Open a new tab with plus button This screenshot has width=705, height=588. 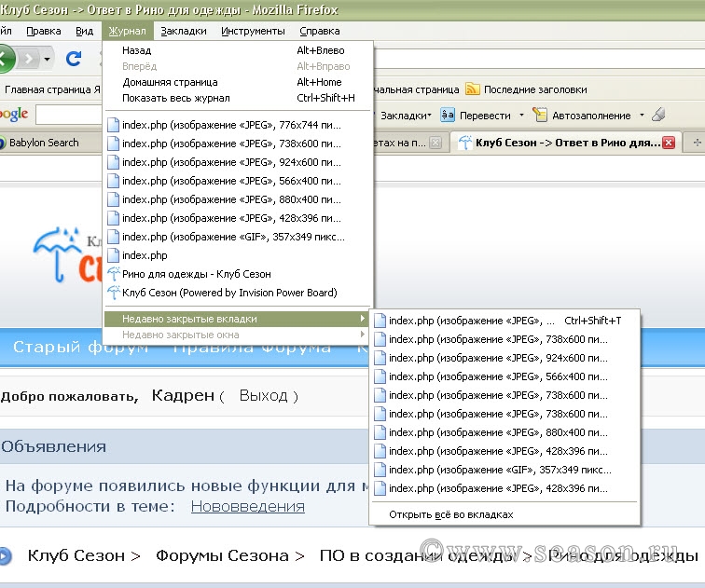coord(697,143)
